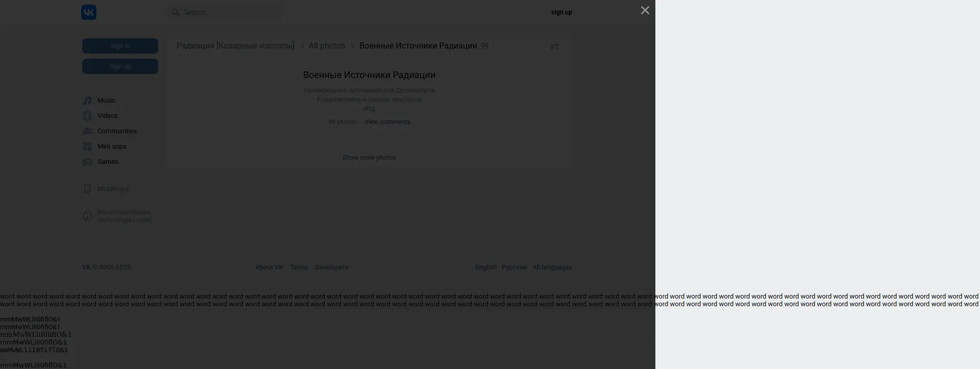Image resolution: width=980 pixels, height=369 pixels.
Task: Click the Music note icon
Action: point(87,101)
